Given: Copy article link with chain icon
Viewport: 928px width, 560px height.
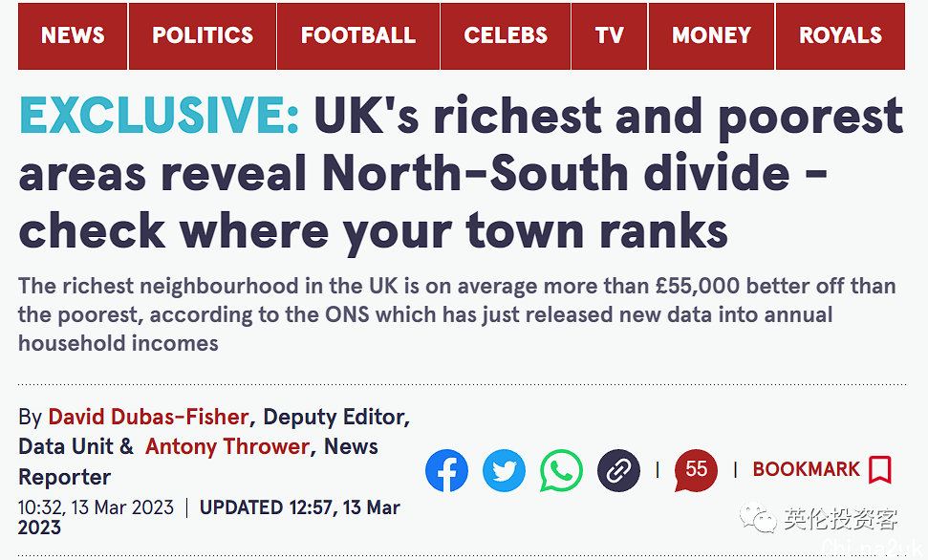Looking at the screenshot, I should [618, 470].
